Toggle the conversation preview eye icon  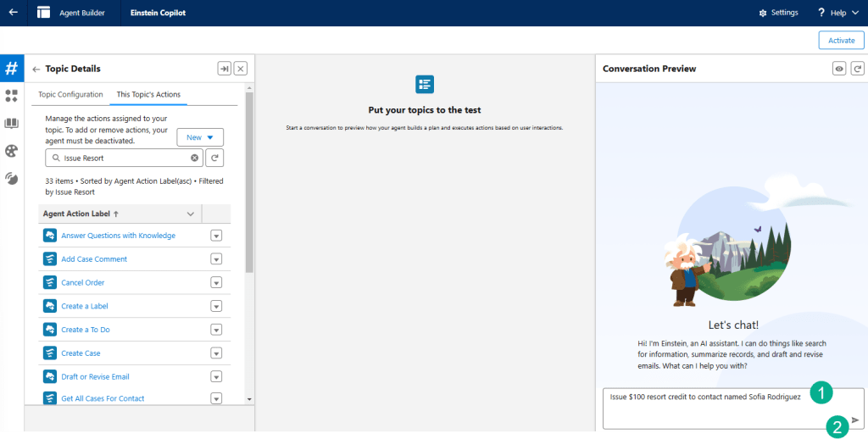tap(839, 69)
